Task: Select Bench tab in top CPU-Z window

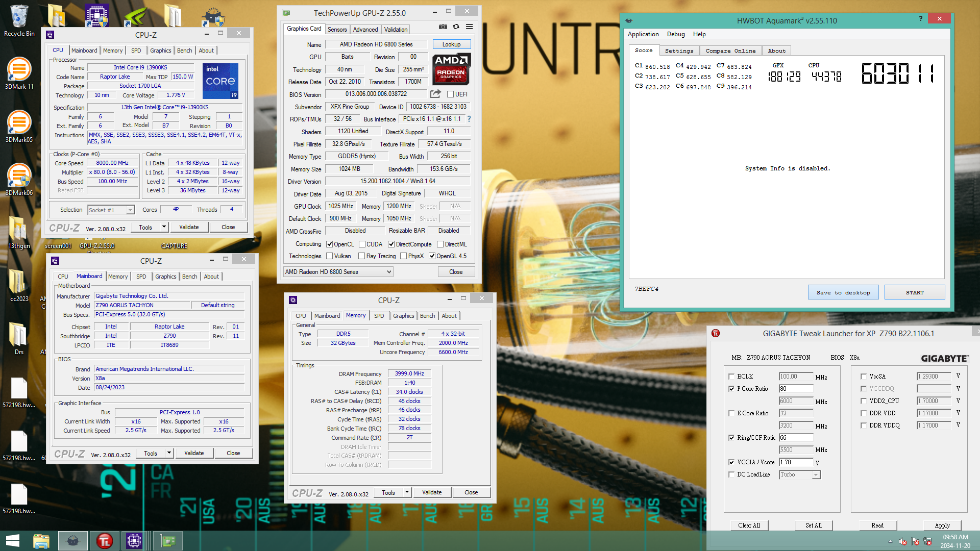Action: [x=185, y=51]
